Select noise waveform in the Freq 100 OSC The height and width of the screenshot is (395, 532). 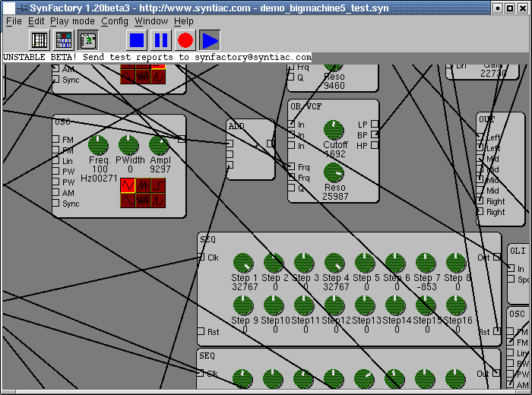tap(143, 201)
